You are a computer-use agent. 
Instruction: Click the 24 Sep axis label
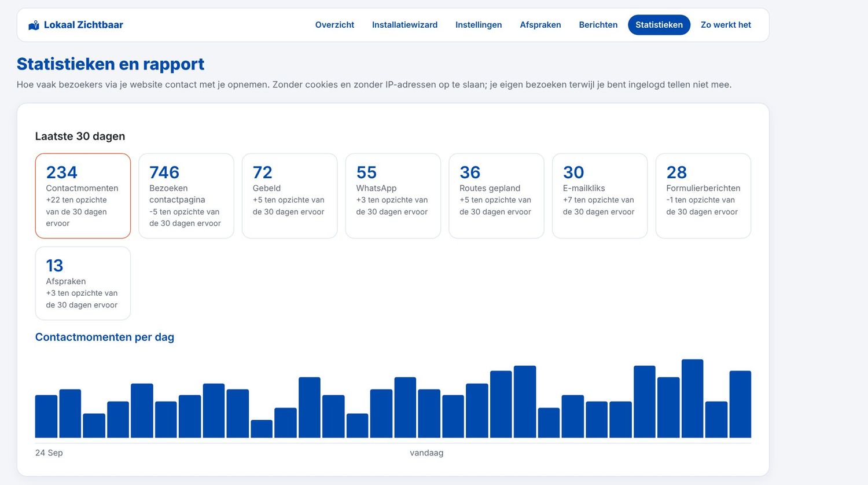click(x=49, y=453)
